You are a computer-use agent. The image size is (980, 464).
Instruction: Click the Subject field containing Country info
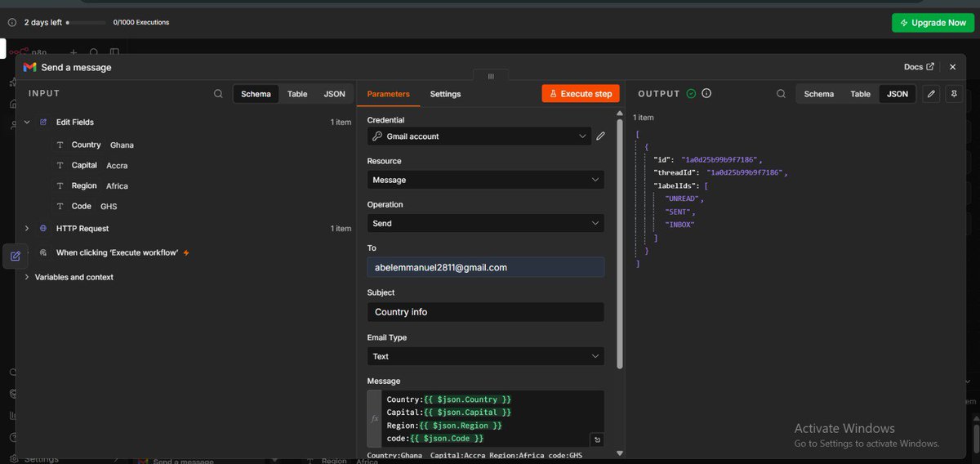(x=486, y=312)
